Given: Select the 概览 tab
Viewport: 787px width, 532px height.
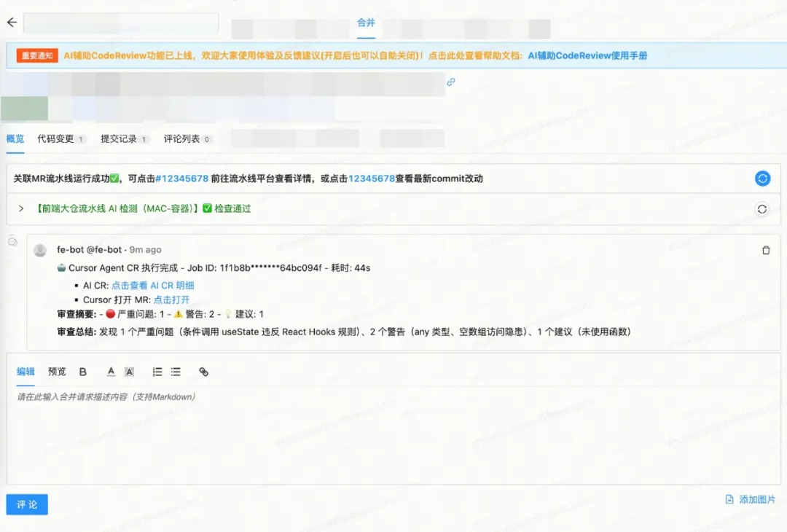Looking at the screenshot, I should 15,138.
